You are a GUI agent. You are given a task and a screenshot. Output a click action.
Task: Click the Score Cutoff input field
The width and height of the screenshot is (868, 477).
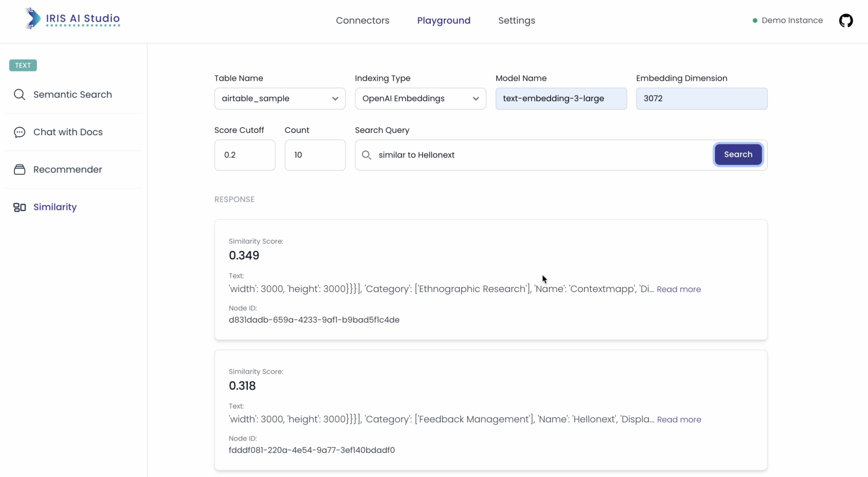(245, 155)
